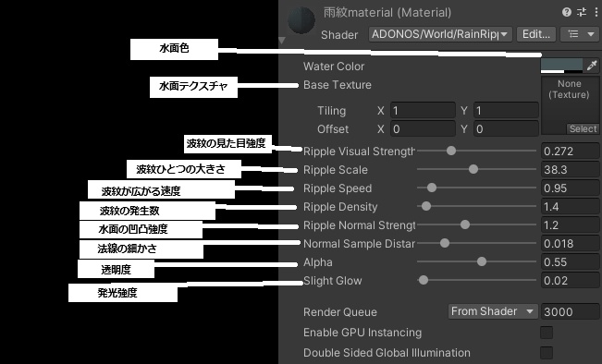Collapse the material foldout triangle
Screen dimensions: 602x364
tap(282, 41)
